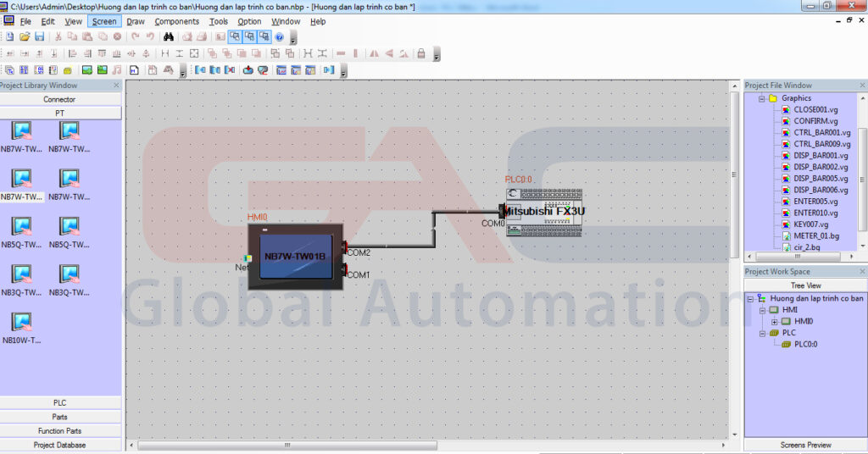This screenshot has width=868, height=454.
Task: Select the CONFIRM.vg graphic file
Action: click(815, 121)
